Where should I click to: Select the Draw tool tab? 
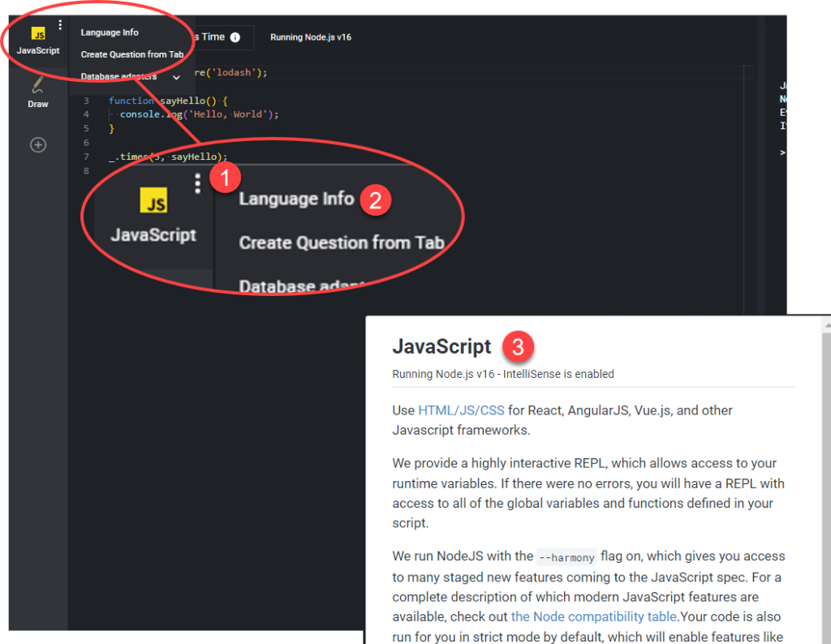pyautogui.click(x=37, y=92)
